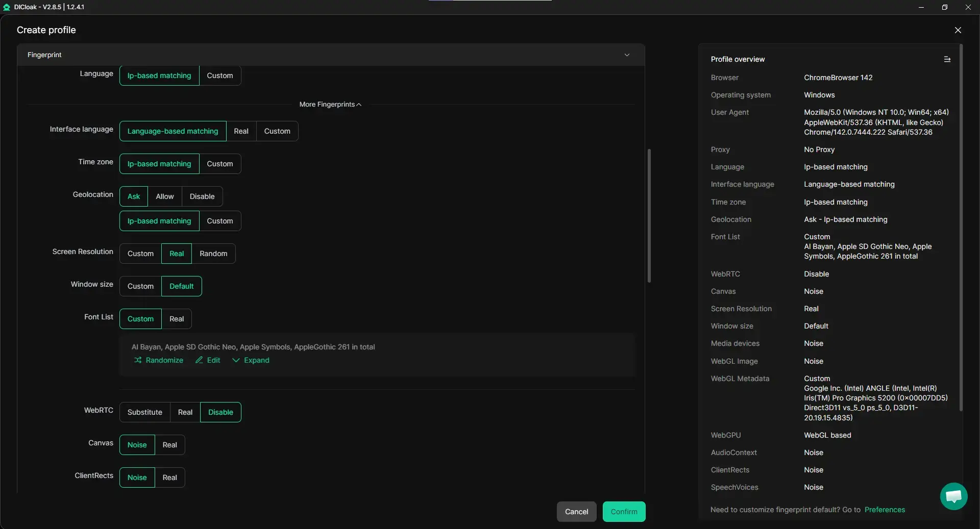The height and width of the screenshot is (529, 980).
Task: Switch Canvas to Real
Action: (169, 445)
